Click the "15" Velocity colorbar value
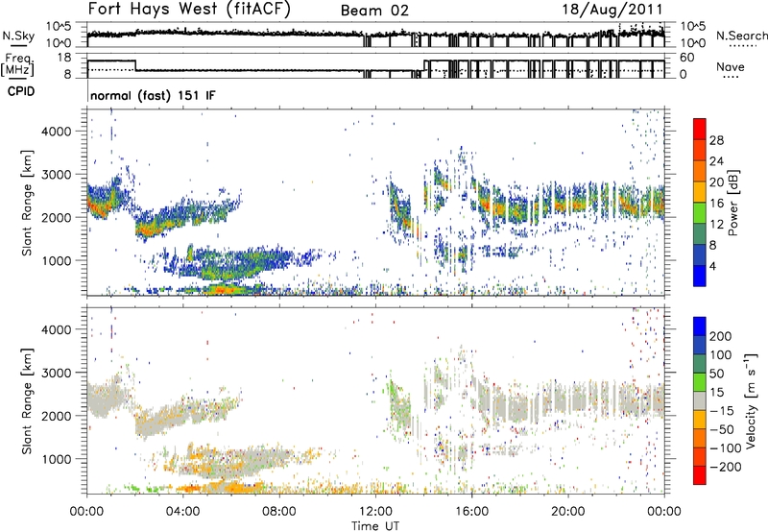768x532 pixels. tap(716, 392)
